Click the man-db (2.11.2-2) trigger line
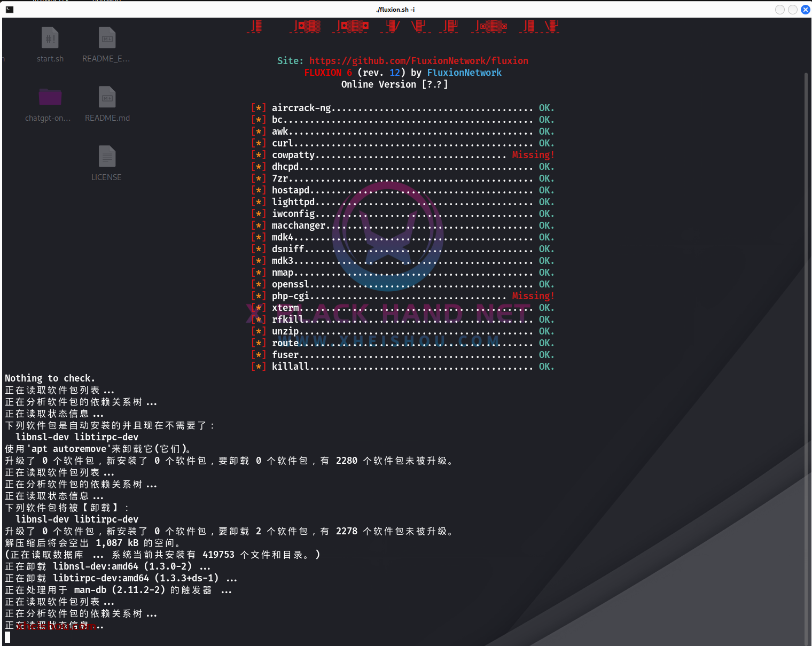Image resolution: width=812 pixels, height=646 pixels. [x=119, y=590]
